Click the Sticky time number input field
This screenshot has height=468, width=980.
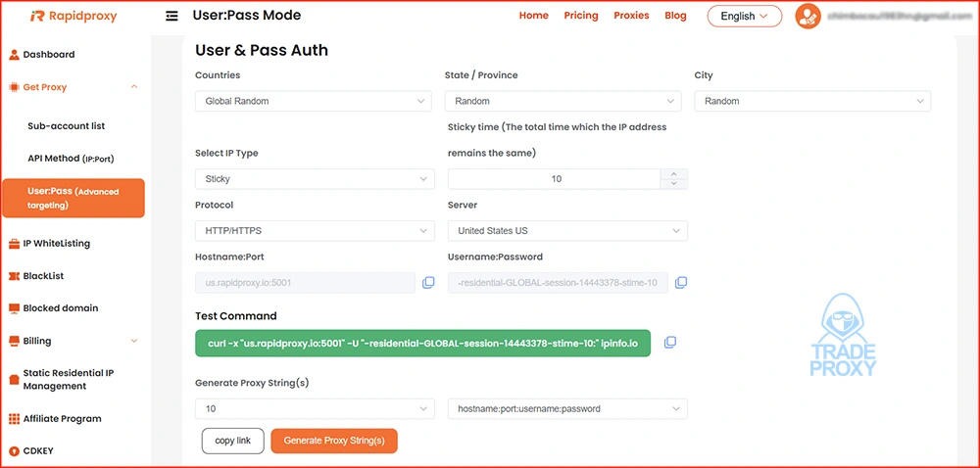(x=555, y=179)
